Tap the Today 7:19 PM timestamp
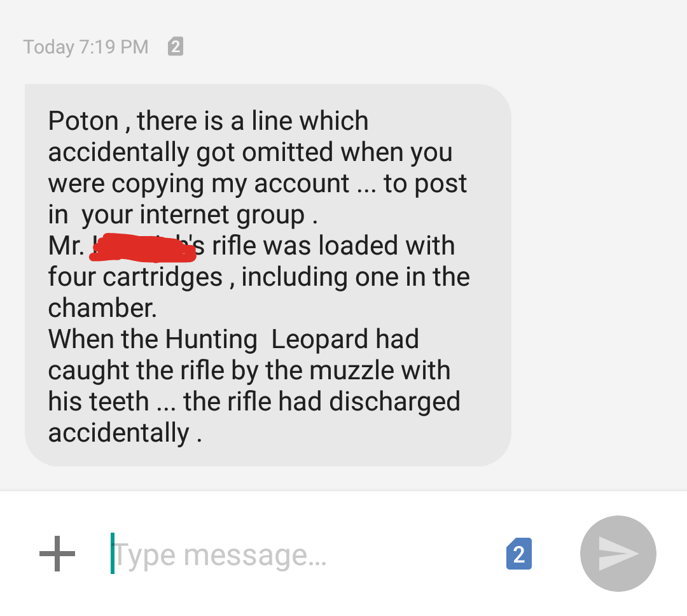Image resolution: width=687 pixels, height=616 pixels. [86, 47]
